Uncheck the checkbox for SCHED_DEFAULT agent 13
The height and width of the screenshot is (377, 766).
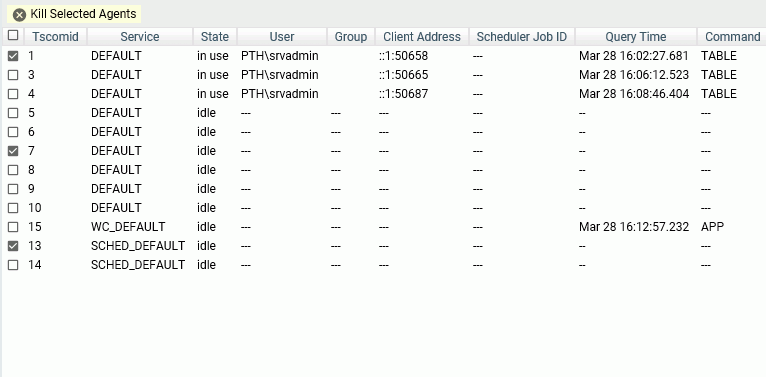(13, 246)
